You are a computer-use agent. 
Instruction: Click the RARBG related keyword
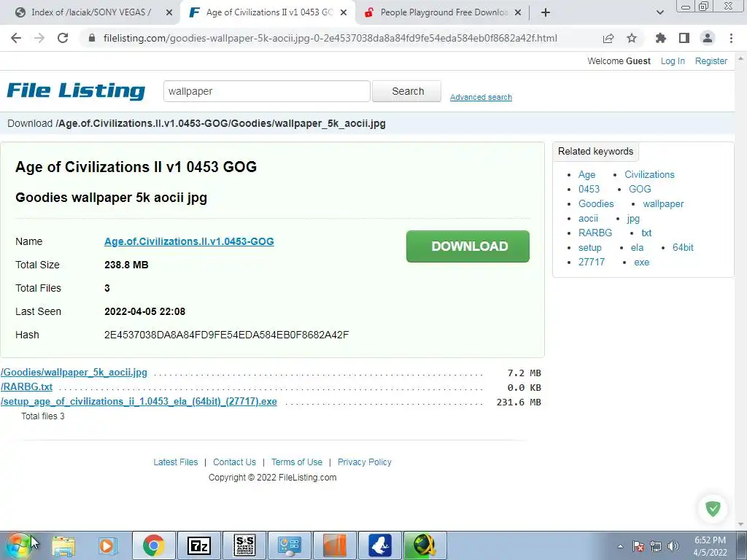(x=595, y=233)
